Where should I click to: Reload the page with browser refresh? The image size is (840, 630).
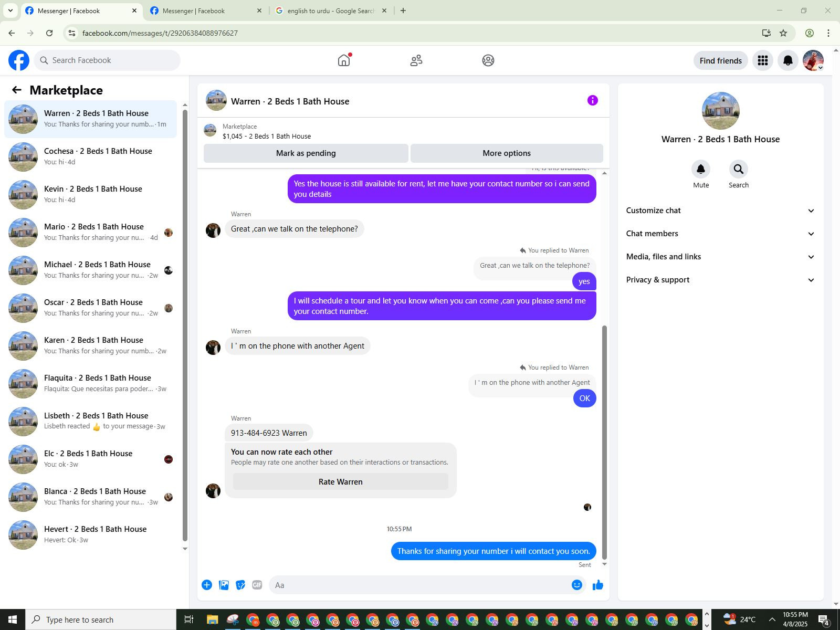pos(49,33)
